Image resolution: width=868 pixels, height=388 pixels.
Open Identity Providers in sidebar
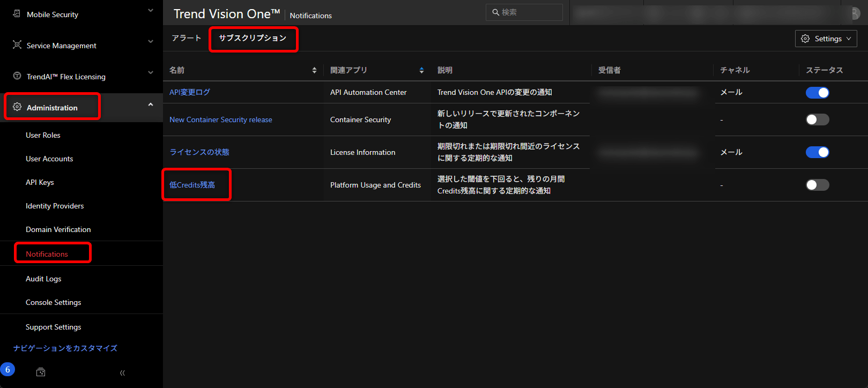click(x=55, y=206)
